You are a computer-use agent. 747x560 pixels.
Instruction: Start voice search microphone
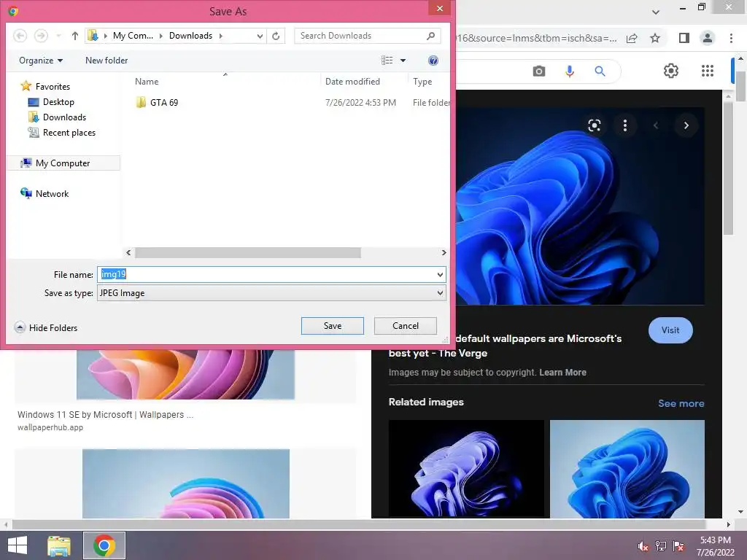pos(569,71)
